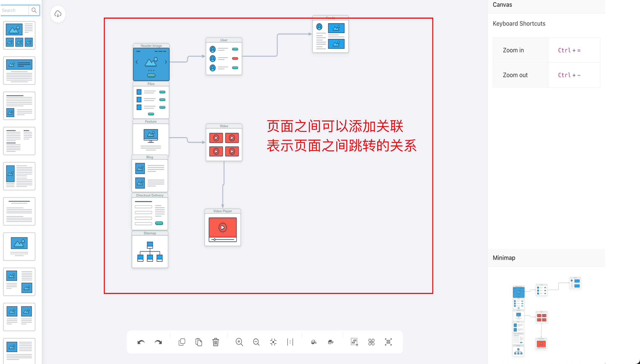Activate the dashed multi-select tool
This screenshot has height=364, width=640.
pos(354,342)
